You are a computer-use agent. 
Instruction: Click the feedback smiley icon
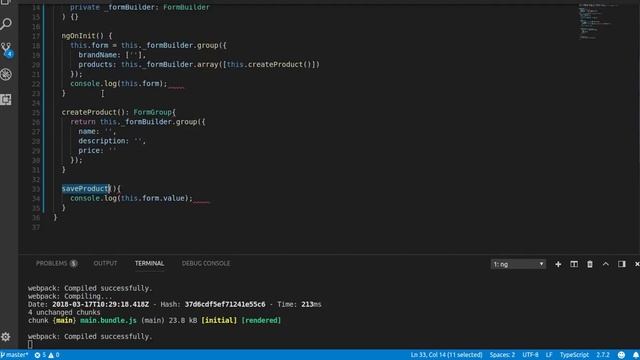pos(621,355)
